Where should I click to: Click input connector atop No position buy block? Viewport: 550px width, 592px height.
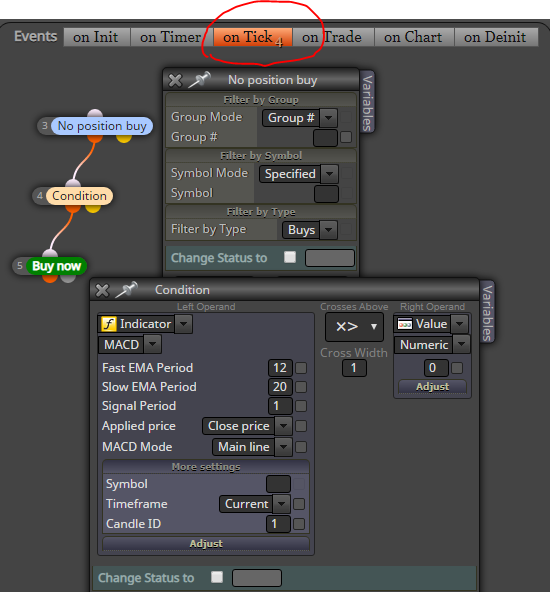[x=95, y=113]
